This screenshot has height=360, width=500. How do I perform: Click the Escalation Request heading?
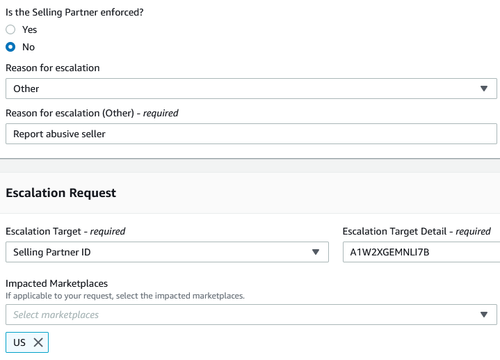pyautogui.click(x=61, y=193)
